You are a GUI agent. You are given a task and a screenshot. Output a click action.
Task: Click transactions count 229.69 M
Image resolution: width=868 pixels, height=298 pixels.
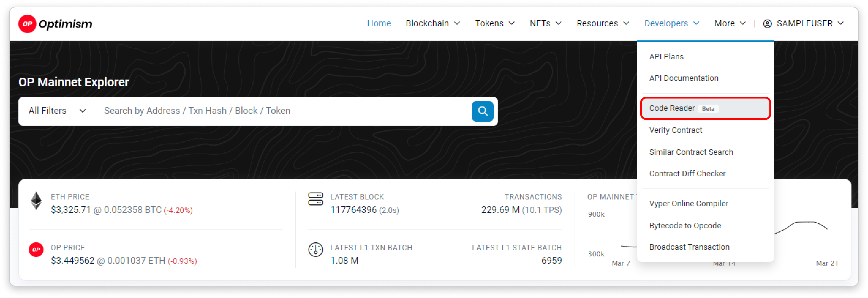click(x=500, y=210)
